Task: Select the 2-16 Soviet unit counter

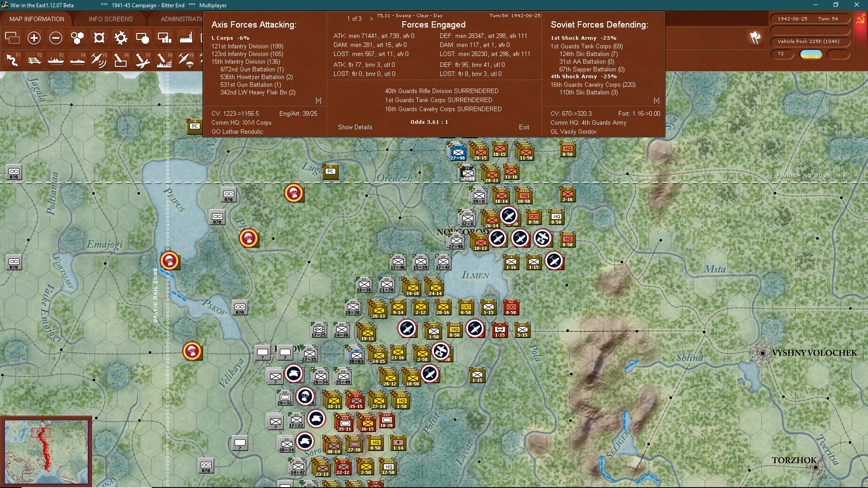Action: coord(567,194)
